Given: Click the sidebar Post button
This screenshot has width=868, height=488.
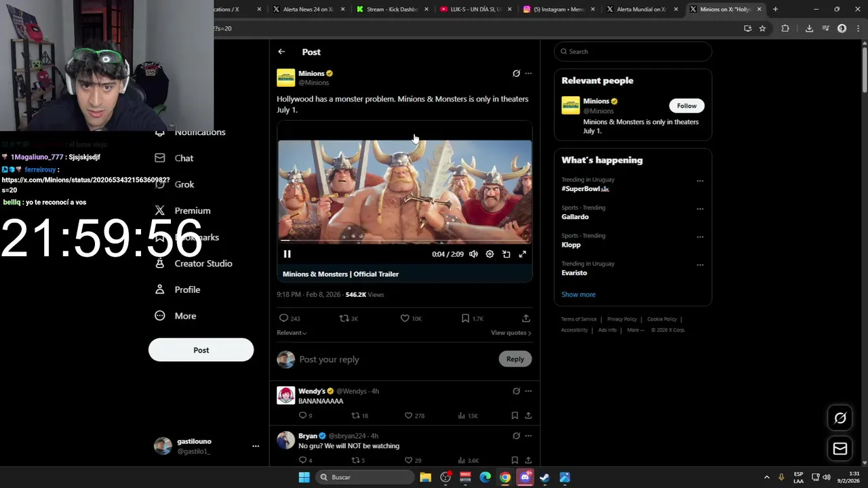Looking at the screenshot, I should click(201, 350).
